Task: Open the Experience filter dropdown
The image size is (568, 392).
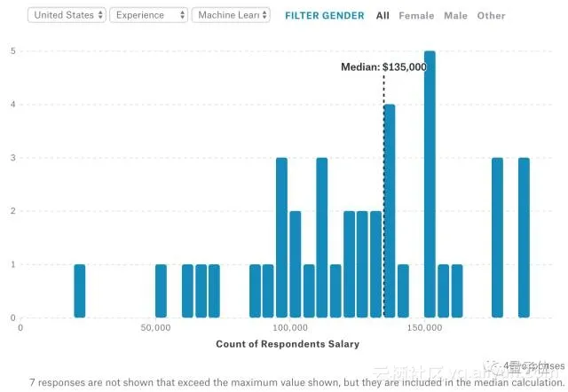Action: point(148,15)
